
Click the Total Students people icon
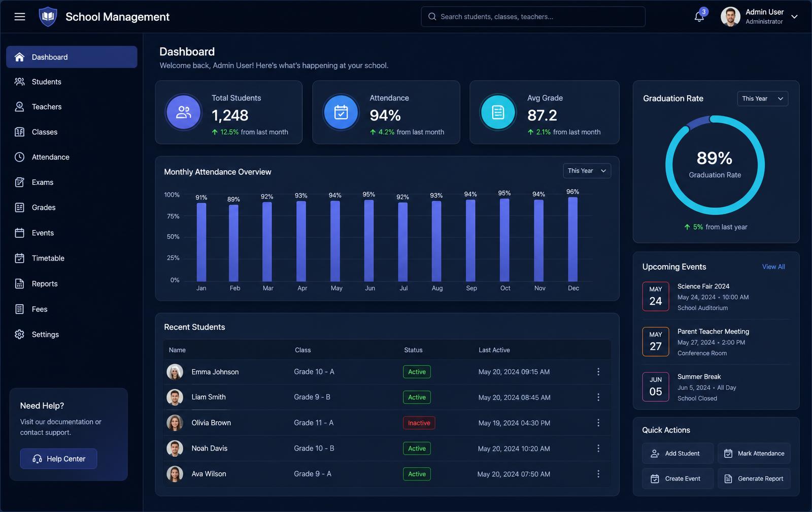click(183, 112)
